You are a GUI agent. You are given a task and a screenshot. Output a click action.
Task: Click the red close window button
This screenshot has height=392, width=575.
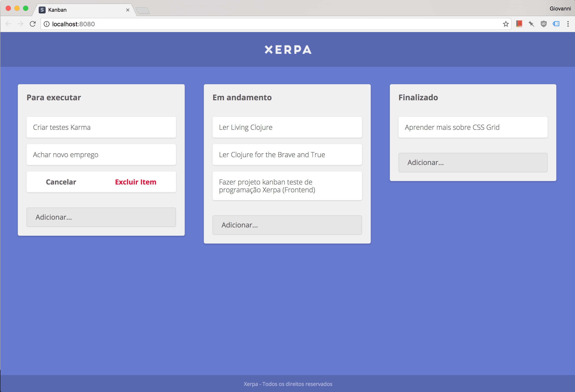8,8
